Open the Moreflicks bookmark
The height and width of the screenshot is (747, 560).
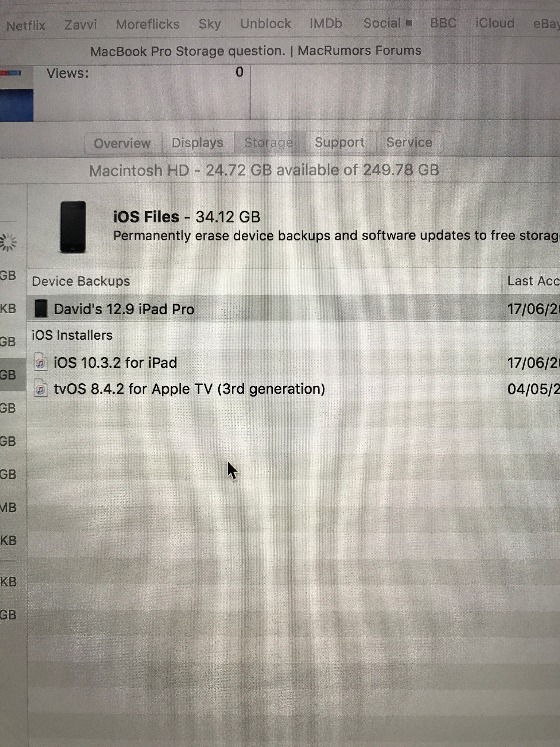click(147, 24)
